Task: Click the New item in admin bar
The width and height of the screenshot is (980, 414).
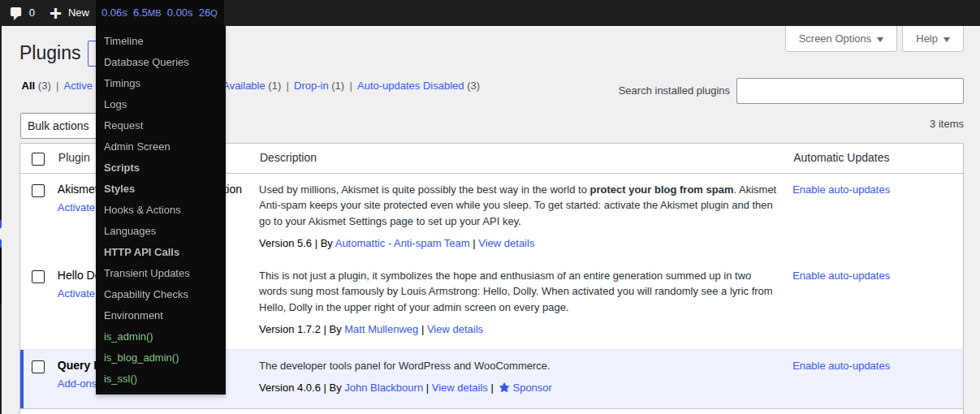Action: pyautogui.click(x=70, y=13)
